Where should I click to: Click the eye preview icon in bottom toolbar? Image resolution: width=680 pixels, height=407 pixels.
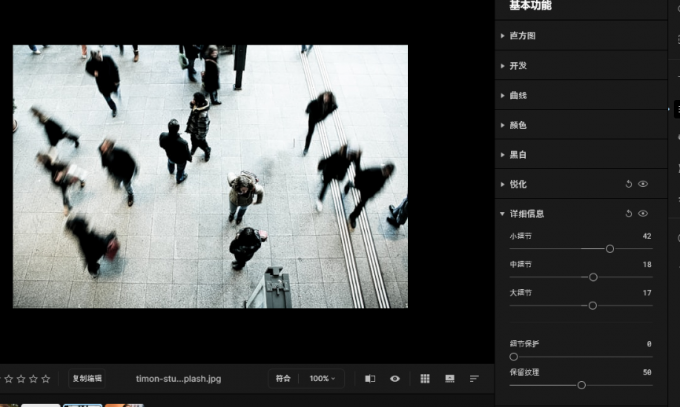tap(395, 379)
